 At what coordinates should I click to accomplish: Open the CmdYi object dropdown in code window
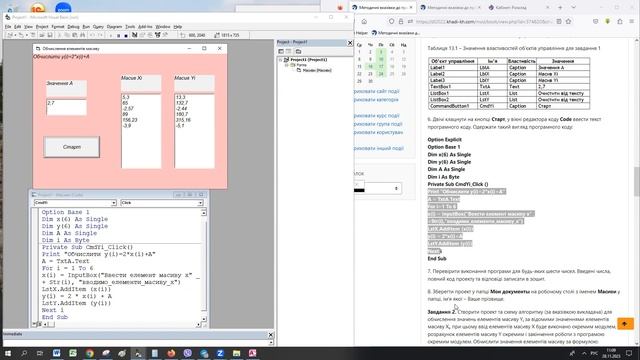(114, 203)
